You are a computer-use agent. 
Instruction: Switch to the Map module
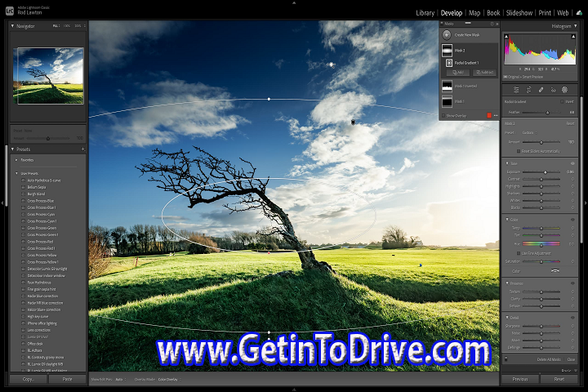point(474,13)
